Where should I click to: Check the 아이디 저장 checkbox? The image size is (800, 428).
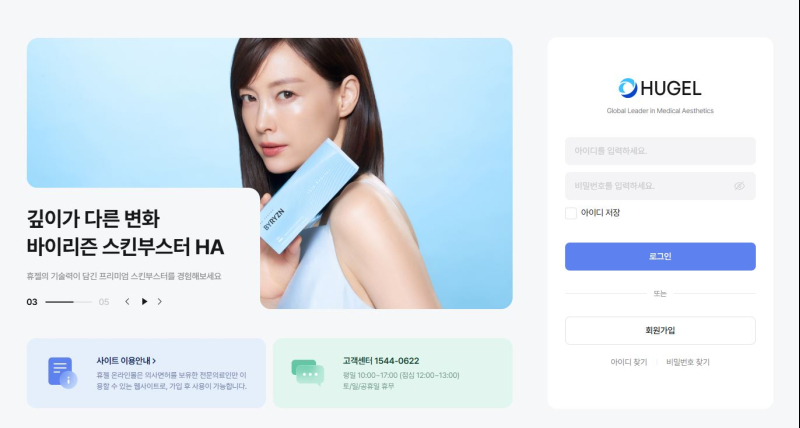pos(571,213)
